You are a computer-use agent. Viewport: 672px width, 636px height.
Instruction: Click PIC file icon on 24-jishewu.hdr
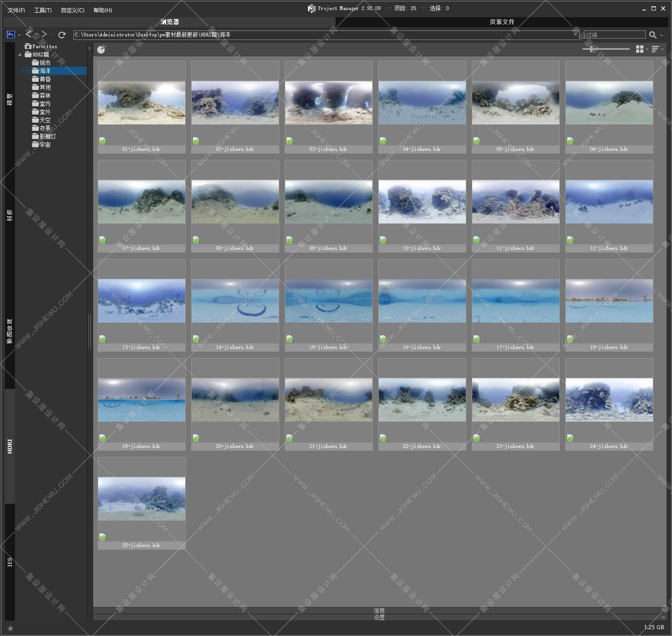coord(570,438)
